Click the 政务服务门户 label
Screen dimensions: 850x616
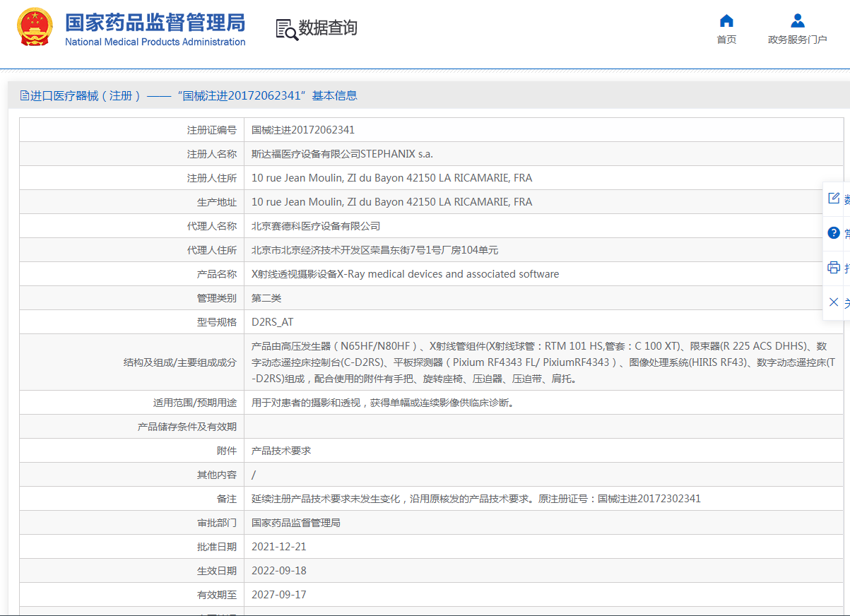click(x=798, y=40)
